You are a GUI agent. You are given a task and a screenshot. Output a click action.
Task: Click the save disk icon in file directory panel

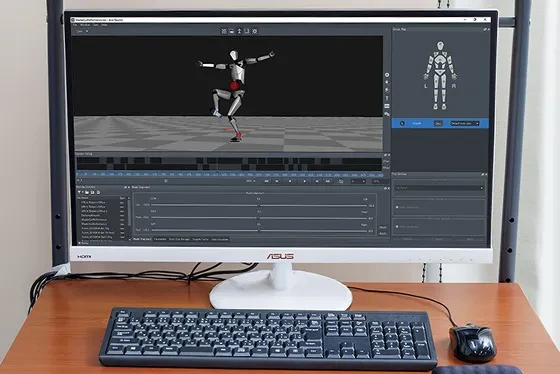pyautogui.click(x=92, y=192)
